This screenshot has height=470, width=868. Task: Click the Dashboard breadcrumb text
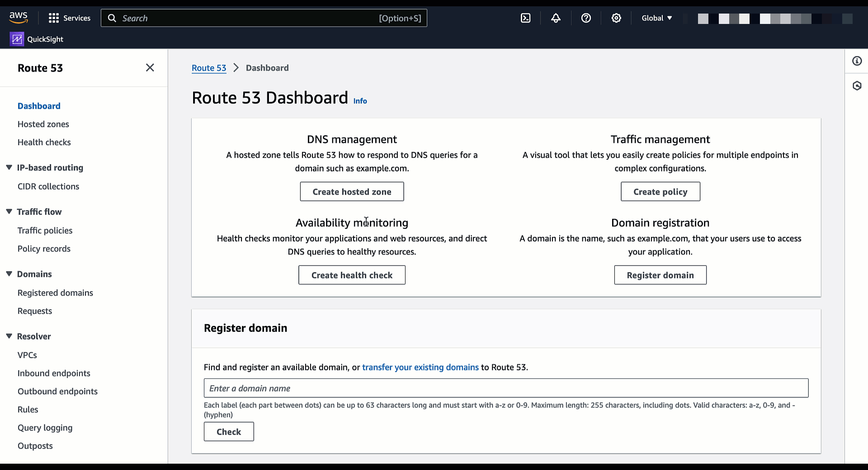[x=267, y=68]
